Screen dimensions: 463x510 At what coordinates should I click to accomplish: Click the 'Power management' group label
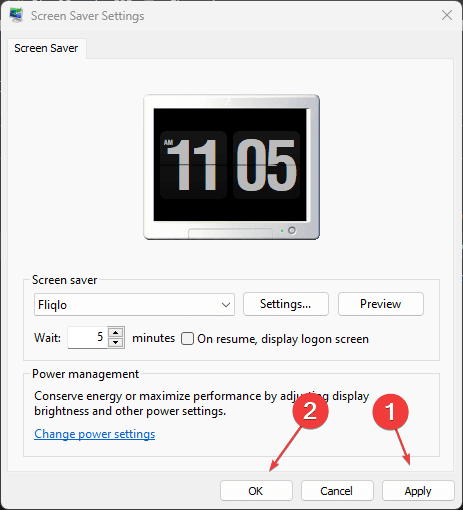(x=85, y=374)
